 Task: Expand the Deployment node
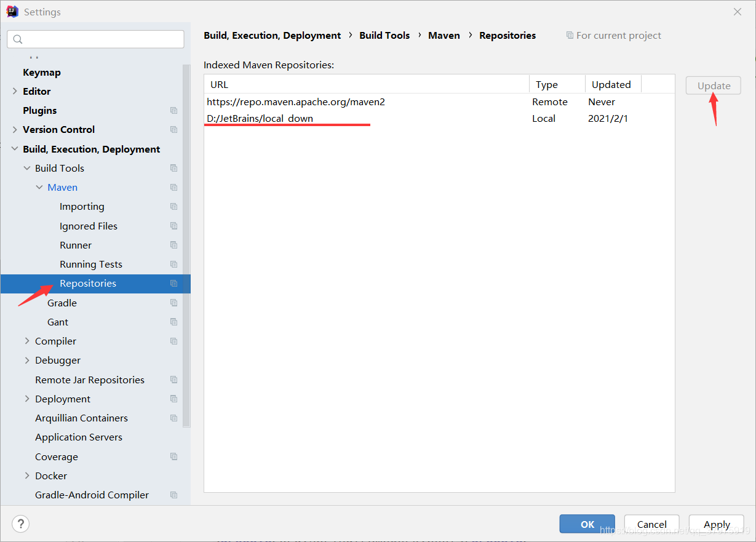click(27, 399)
